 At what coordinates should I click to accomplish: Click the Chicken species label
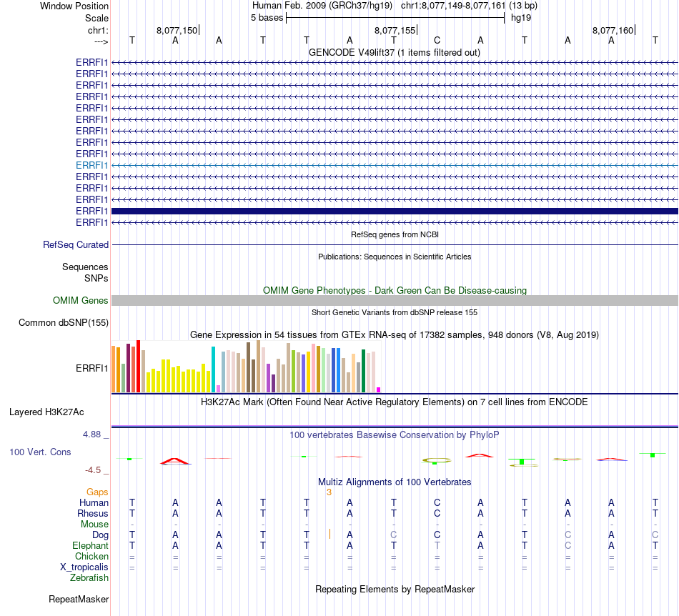point(91,556)
